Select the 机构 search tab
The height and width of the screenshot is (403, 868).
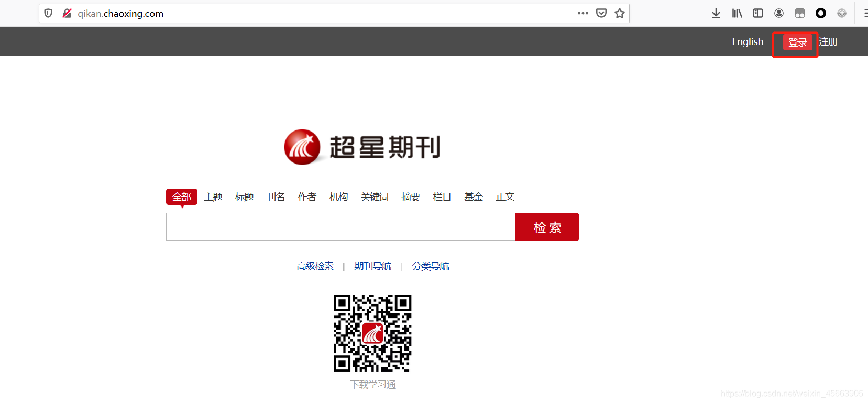pyautogui.click(x=339, y=197)
